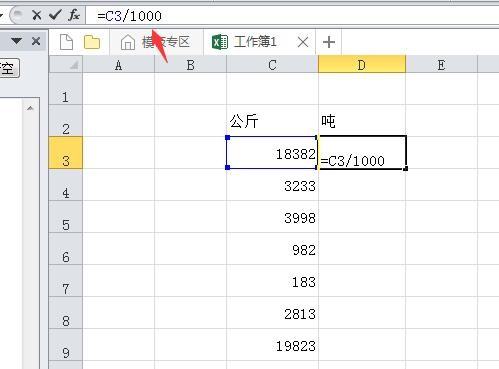
Task: Select column A header
Action: point(118,65)
